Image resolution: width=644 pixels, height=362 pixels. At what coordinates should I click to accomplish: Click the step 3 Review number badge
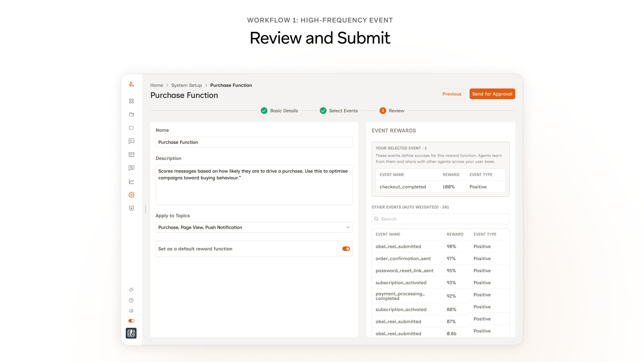[x=383, y=111]
